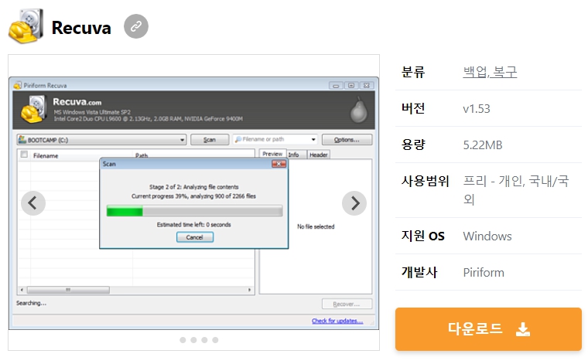The height and width of the screenshot is (364, 588).
Task: Minimize the Piriform Recuva window in screenshot
Action: (x=336, y=85)
